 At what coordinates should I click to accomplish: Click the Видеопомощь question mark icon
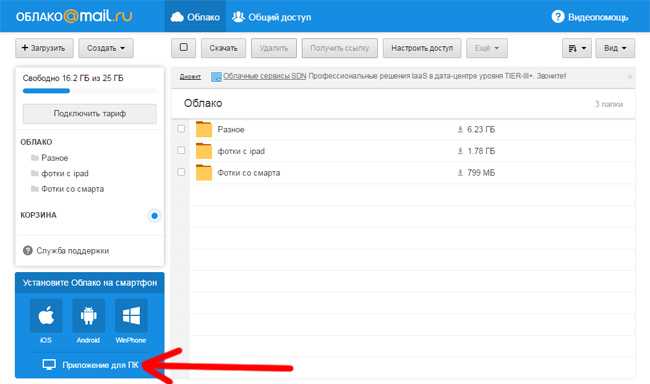click(x=558, y=17)
